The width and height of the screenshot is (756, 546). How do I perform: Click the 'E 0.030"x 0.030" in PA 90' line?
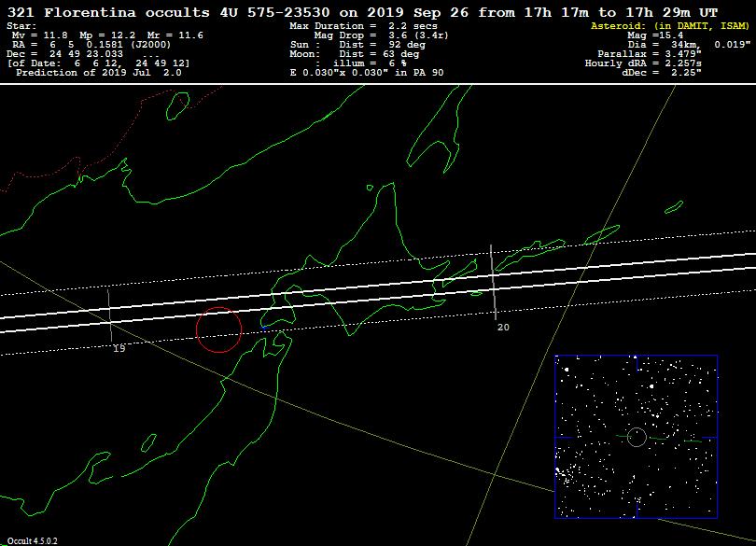pos(367,73)
